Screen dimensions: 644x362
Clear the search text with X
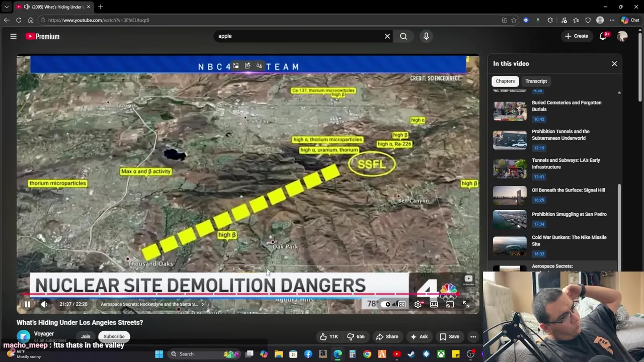387,36
